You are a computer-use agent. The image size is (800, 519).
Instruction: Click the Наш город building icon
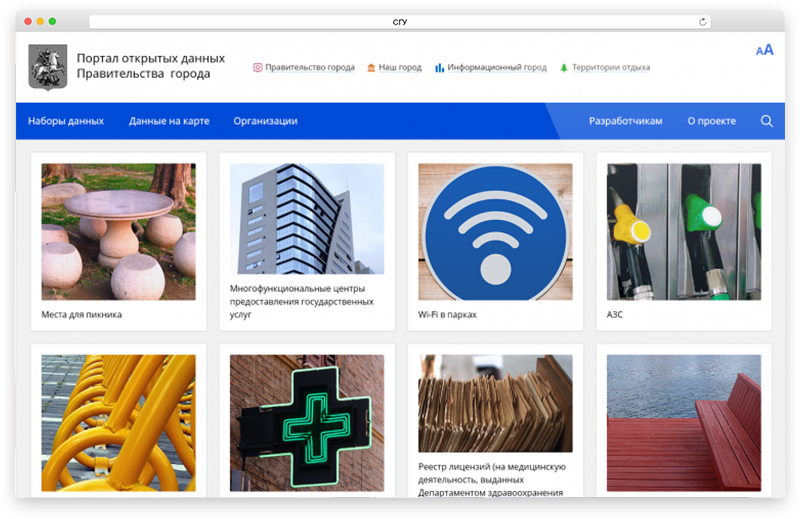[x=371, y=67]
